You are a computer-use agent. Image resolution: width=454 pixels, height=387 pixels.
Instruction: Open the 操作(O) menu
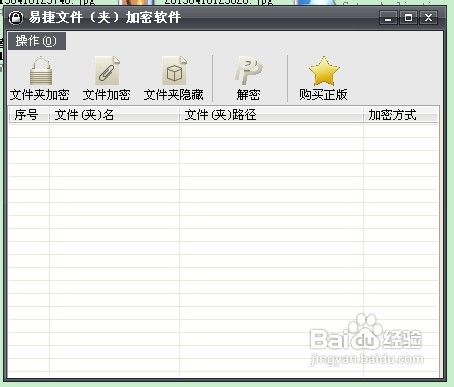click(37, 41)
